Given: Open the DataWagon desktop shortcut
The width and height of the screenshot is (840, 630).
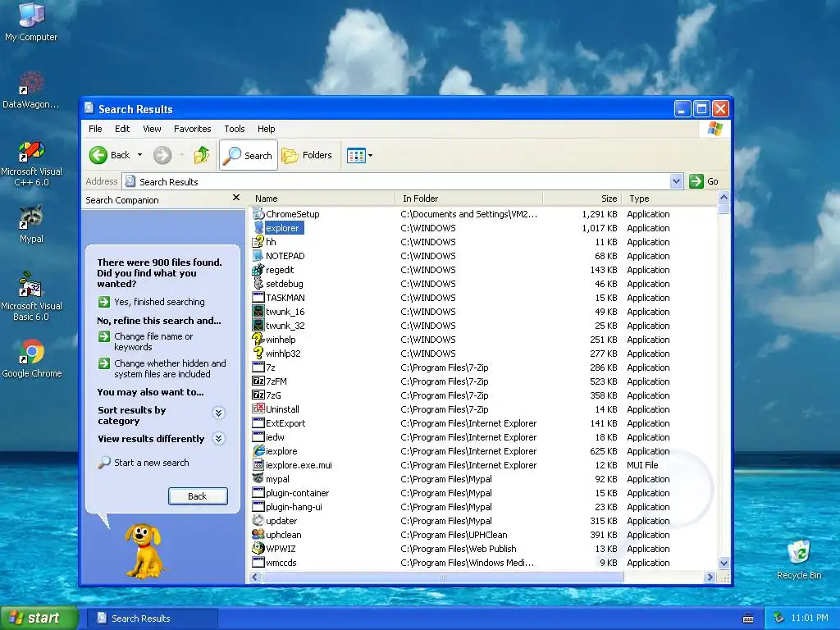Looking at the screenshot, I should point(31,90).
